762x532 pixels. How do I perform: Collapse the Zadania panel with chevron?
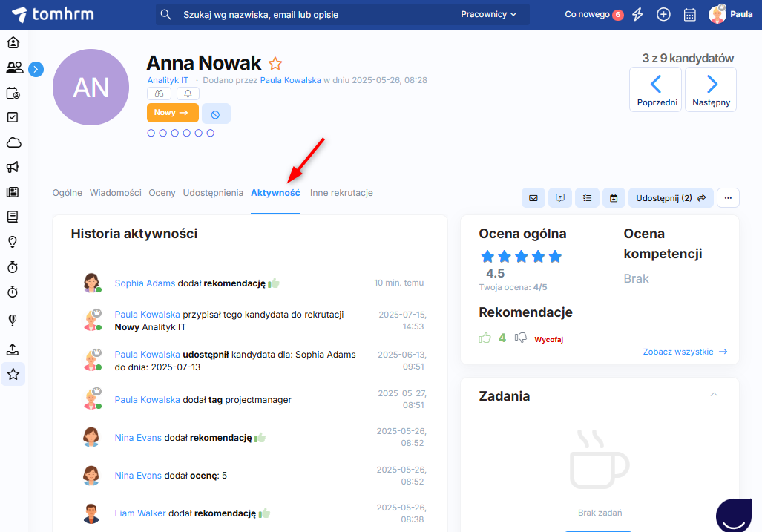tap(714, 395)
